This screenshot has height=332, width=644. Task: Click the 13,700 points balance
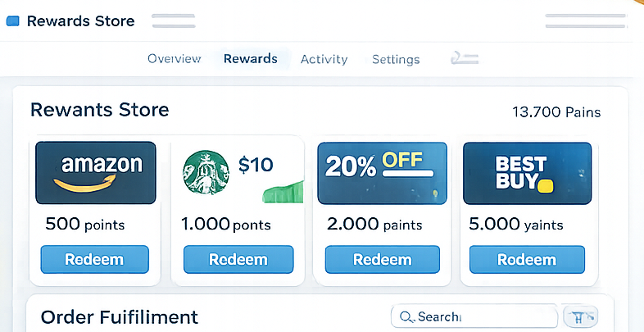[x=556, y=111]
